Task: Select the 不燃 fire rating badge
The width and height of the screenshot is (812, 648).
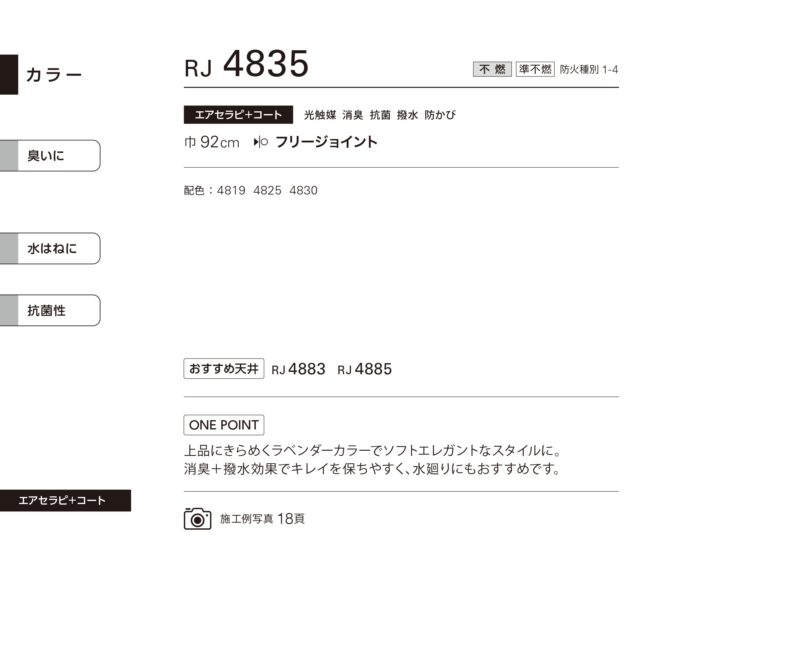Action: (492, 69)
